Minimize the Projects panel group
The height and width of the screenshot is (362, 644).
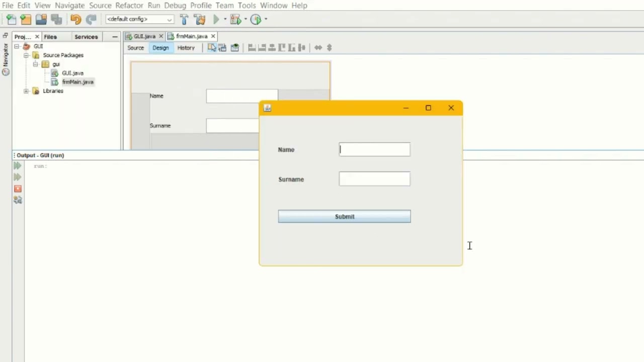115,37
